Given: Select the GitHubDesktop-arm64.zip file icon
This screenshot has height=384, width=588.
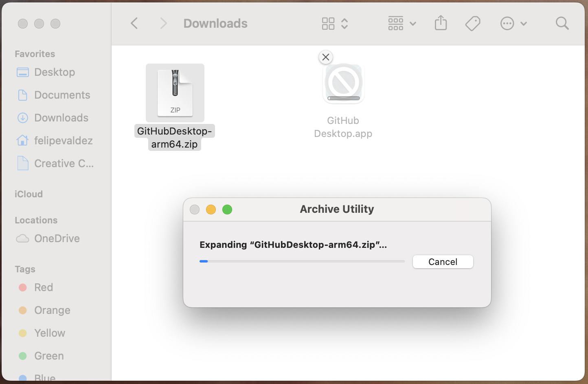Looking at the screenshot, I should pos(175,93).
